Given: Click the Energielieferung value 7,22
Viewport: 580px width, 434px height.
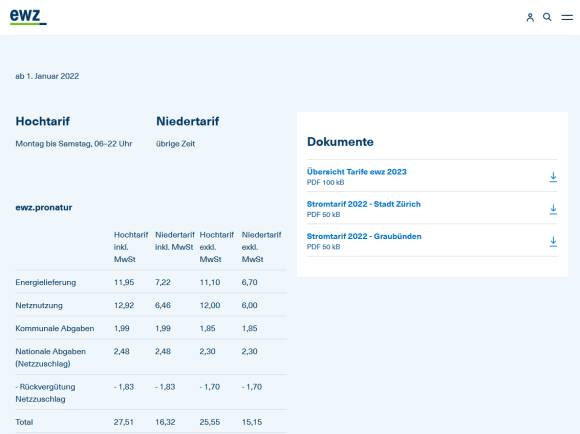Looking at the screenshot, I should pos(163,282).
